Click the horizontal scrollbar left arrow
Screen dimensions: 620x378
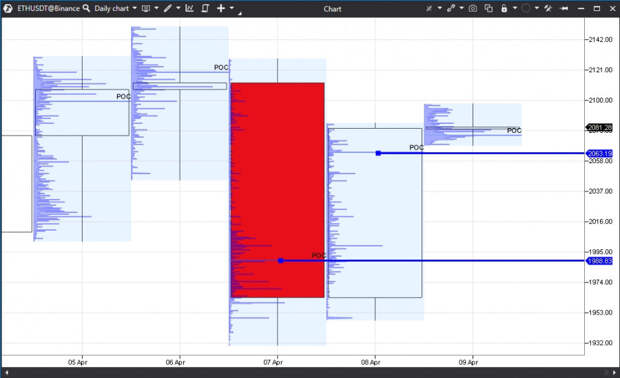click(x=6, y=372)
